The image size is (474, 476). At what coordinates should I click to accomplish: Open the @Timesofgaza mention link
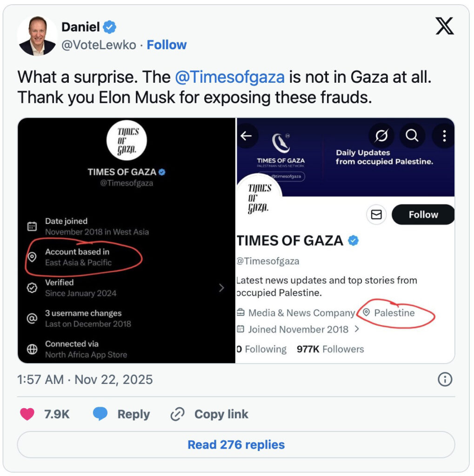tap(230, 77)
